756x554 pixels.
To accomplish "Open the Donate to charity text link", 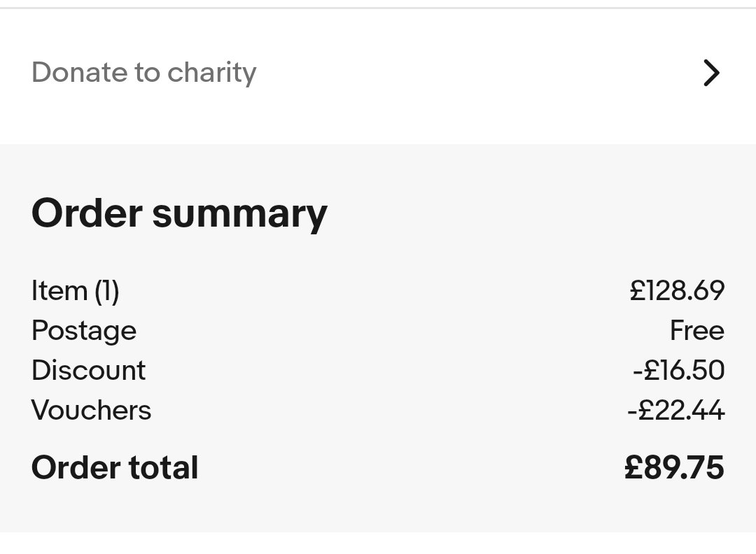I will (x=143, y=73).
